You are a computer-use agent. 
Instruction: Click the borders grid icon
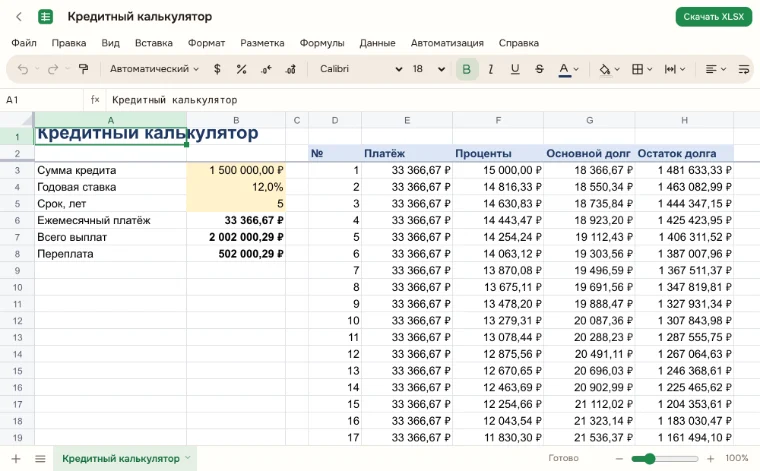pyautogui.click(x=637, y=69)
